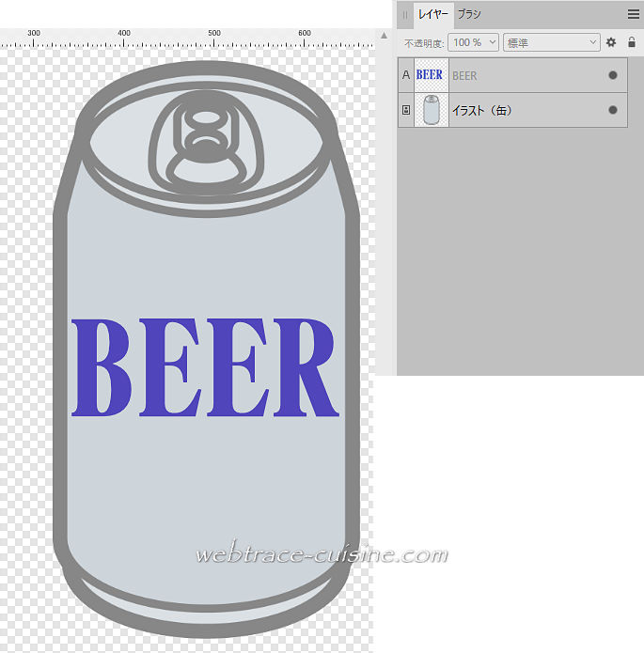644x653 pixels.
Task: Click the text type icon on BEER layer
Action: (405, 75)
